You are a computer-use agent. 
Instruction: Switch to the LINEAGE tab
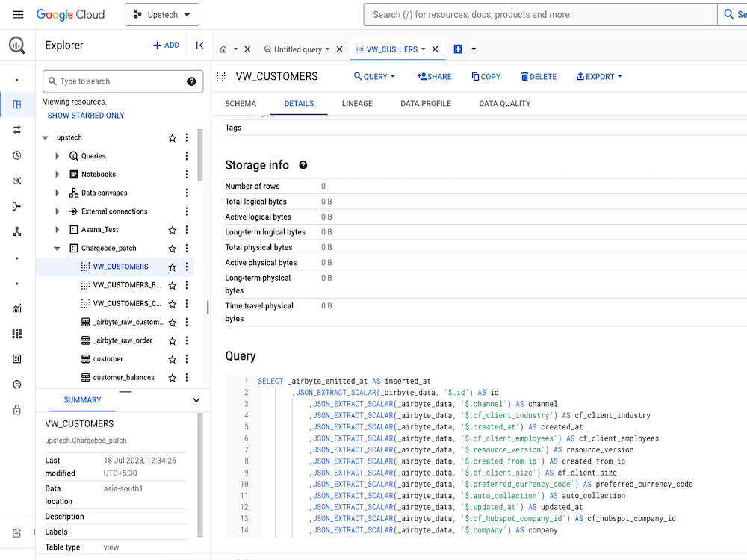(357, 103)
